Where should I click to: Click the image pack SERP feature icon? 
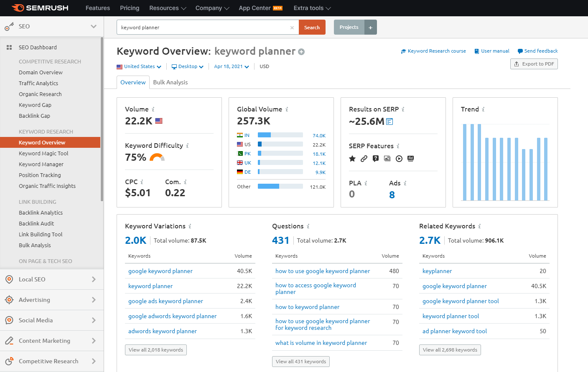(x=387, y=159)
